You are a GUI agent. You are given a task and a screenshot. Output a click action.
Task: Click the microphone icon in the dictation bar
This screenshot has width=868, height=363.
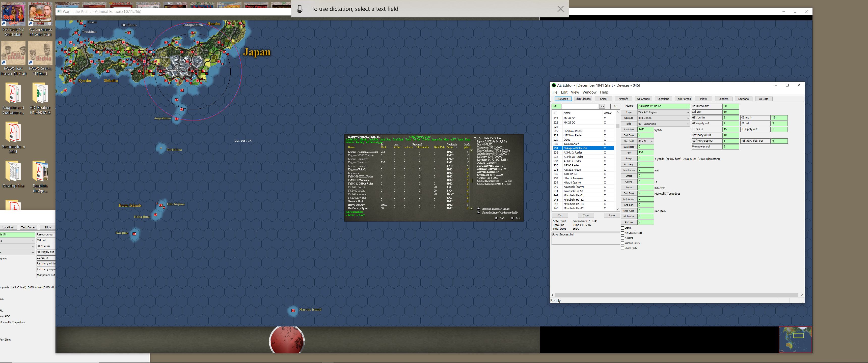tap(300, 9)
